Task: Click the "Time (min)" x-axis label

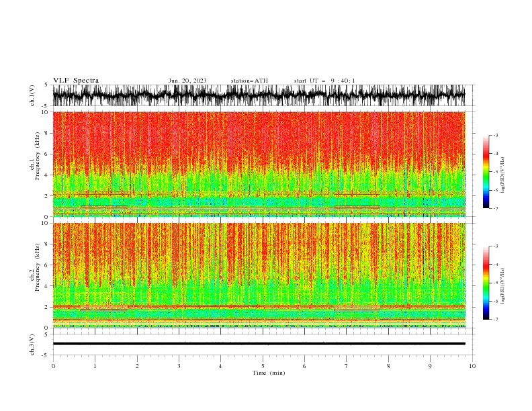Action: 269,373
